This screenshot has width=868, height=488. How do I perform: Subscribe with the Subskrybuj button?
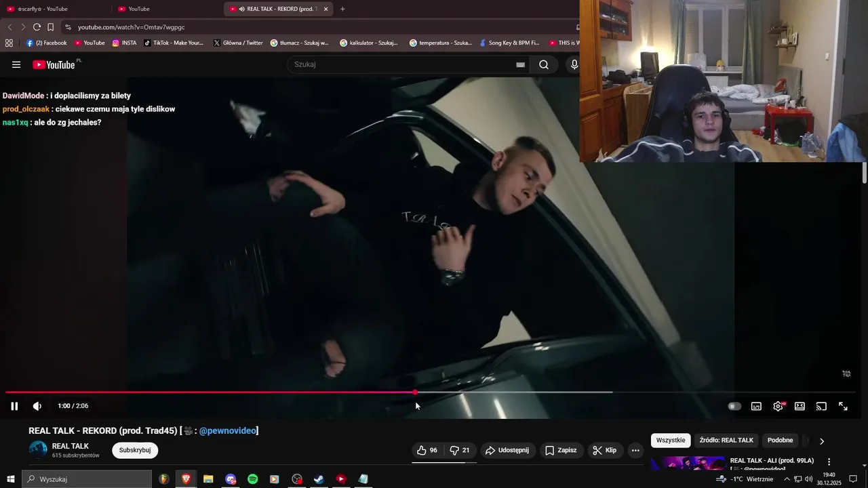[135, 450]
